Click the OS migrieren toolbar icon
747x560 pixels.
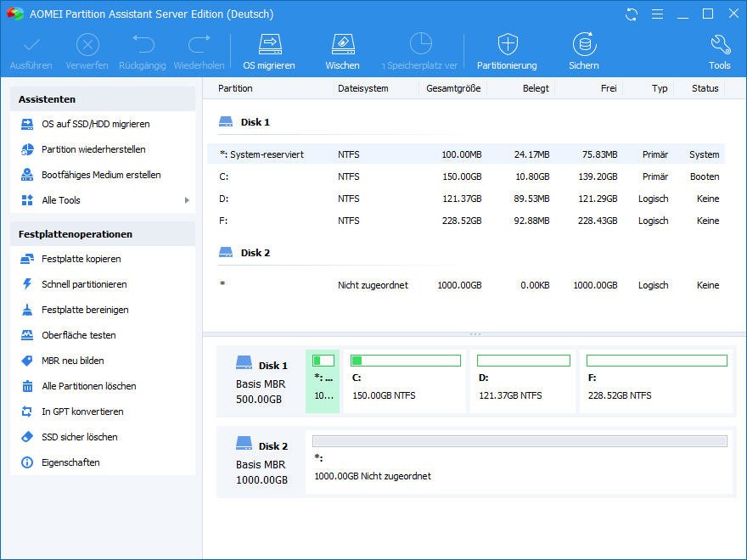point(269,45)
